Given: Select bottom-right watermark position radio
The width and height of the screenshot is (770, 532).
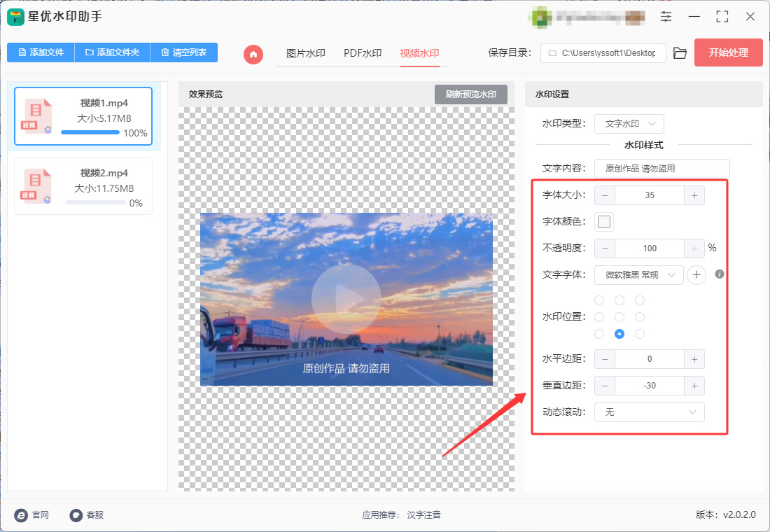Looking at the screenshot, I should pyautogui.click(x=639, y=334).
